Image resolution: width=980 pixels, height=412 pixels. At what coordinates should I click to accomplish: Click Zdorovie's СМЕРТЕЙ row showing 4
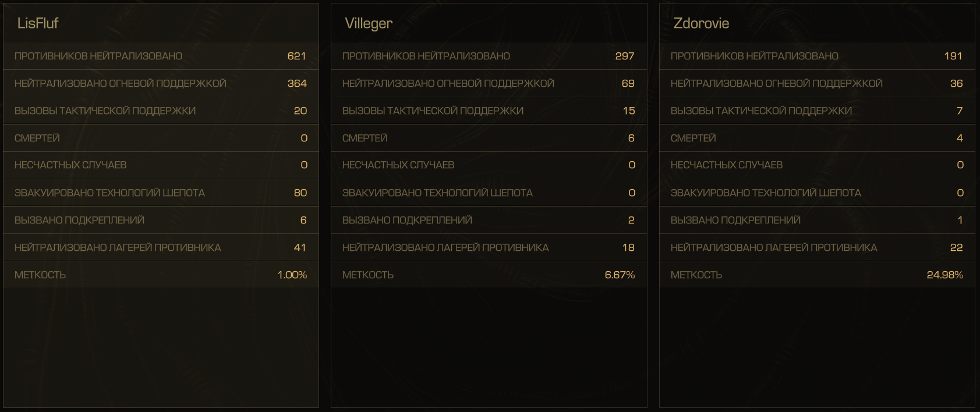tap(817, 138)
